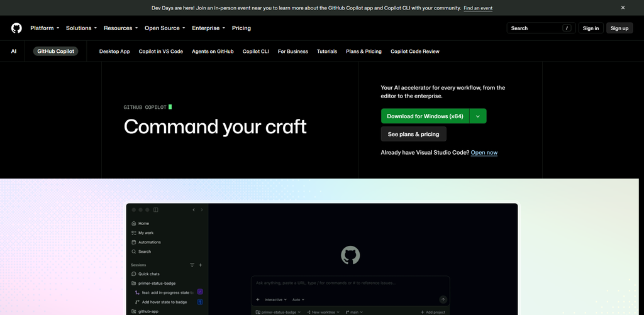The width and height of the screenshot is (644, 315).
Task: Open the Plans & Pricing subnav item
Action: pyautogui.click(x=364, y=52)
